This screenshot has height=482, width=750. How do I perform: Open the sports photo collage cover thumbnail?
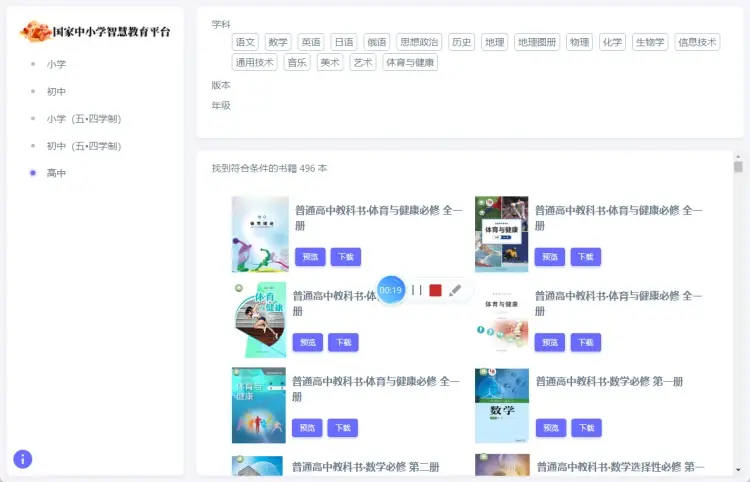pos(502,234)
